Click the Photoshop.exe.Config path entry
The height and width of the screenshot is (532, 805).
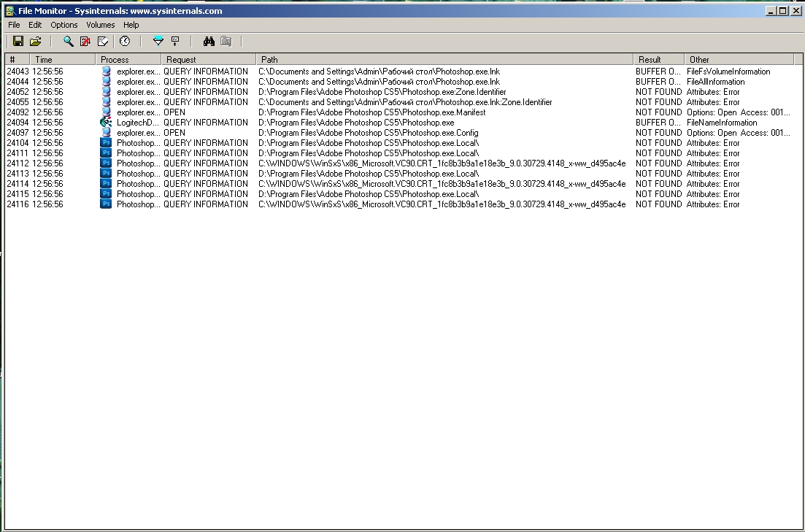click(368, 133)
